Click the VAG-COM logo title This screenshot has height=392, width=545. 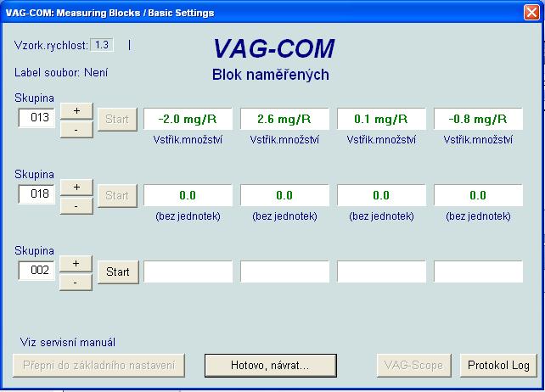[274, 48]
